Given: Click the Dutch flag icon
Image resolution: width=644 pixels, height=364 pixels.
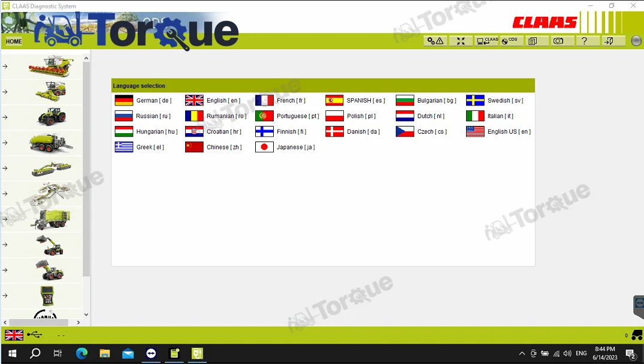Looking at the screenshot, I should click(404, 116).
